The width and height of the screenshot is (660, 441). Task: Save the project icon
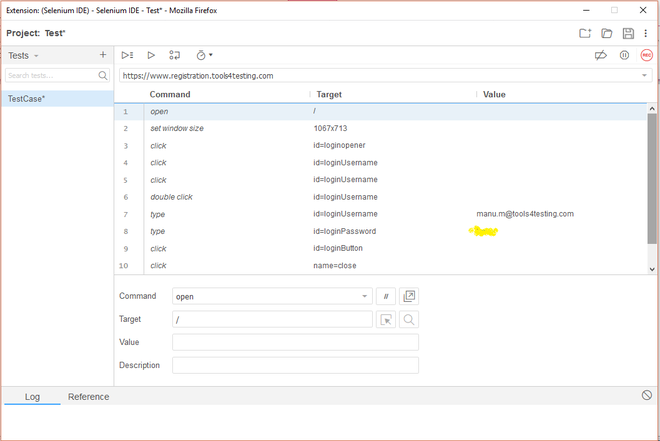click(628, 33)
